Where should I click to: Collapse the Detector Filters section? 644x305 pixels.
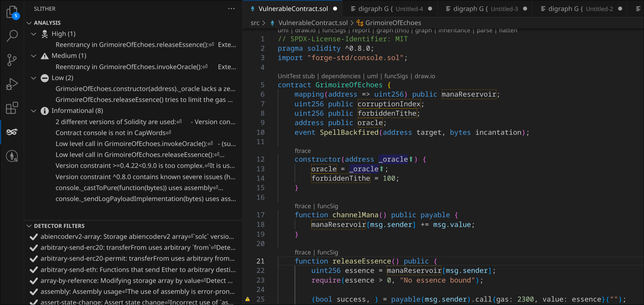[29, 226]
